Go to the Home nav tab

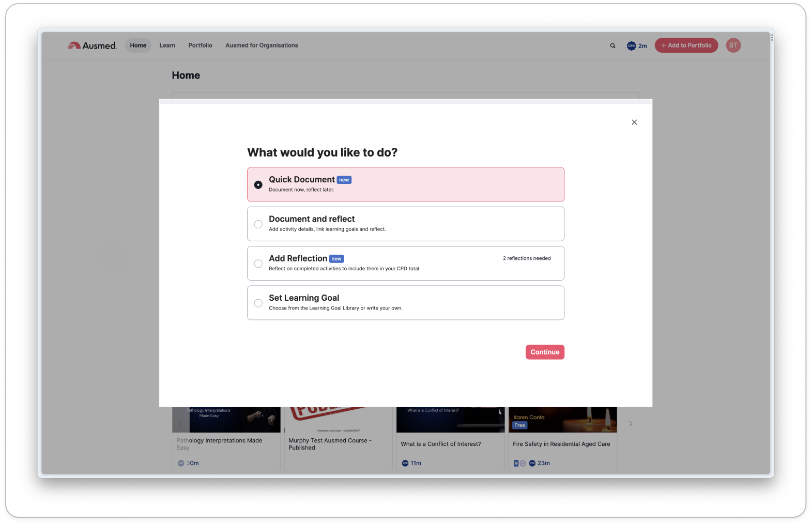pos(138,45)
